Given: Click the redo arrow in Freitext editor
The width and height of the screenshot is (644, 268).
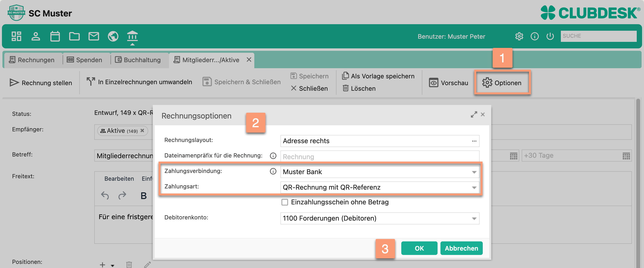Looking at the screenshot, I should point(122,195).
